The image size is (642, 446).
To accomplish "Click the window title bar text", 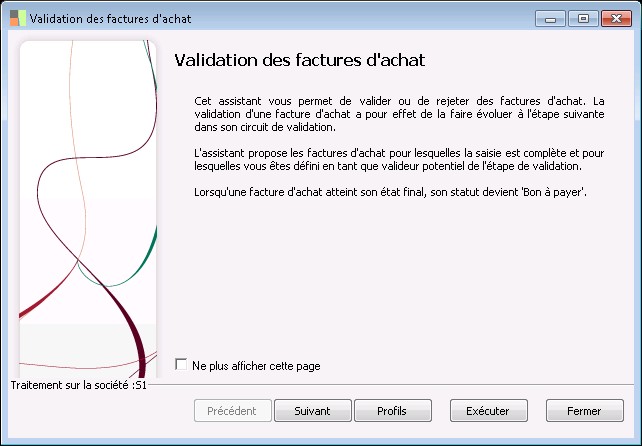I will pos(110,18).
